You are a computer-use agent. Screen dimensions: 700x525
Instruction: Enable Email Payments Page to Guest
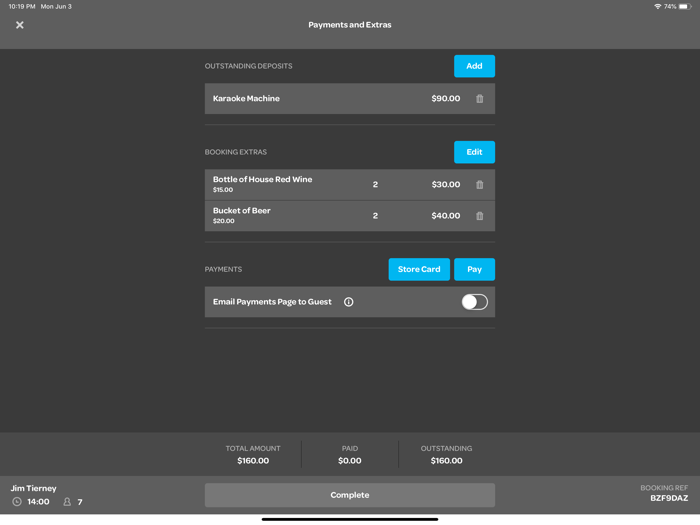(x=475, y=302)
